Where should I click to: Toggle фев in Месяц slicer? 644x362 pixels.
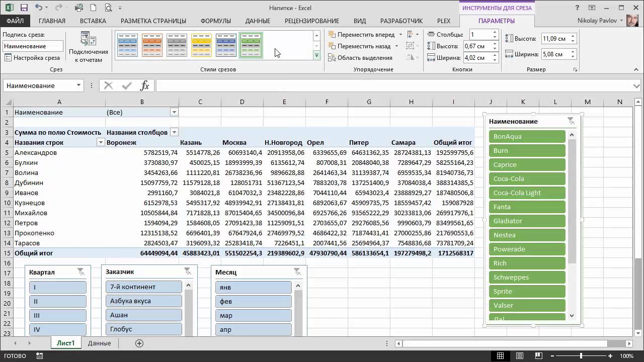pos(253,301)
